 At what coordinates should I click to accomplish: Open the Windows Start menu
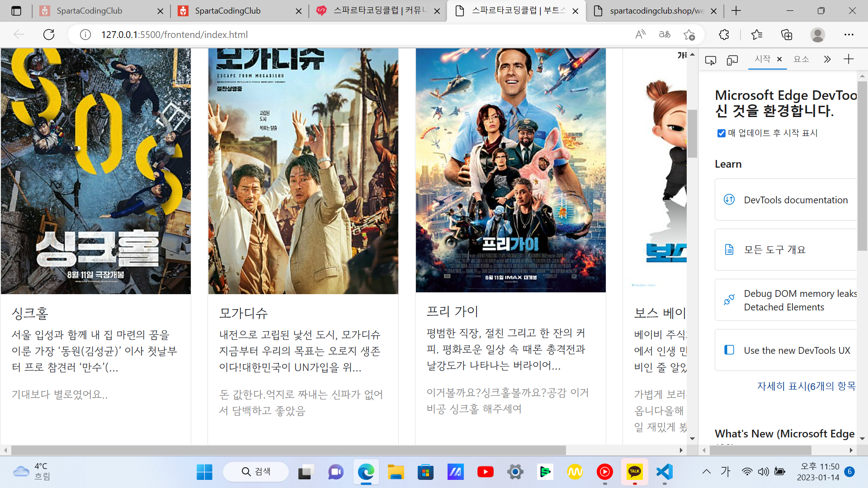point(204,472)
